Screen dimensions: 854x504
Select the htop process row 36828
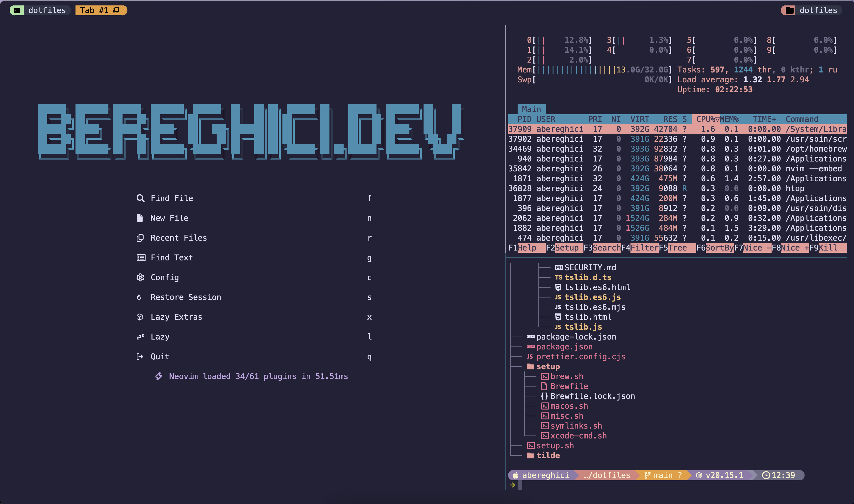pyautogui.click(x=676, y=188)
